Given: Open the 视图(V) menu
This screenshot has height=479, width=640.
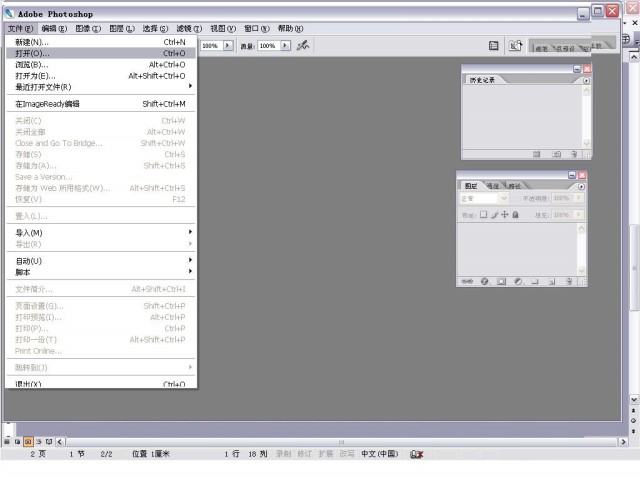Looking at the screenshot, I should point(223,29).
